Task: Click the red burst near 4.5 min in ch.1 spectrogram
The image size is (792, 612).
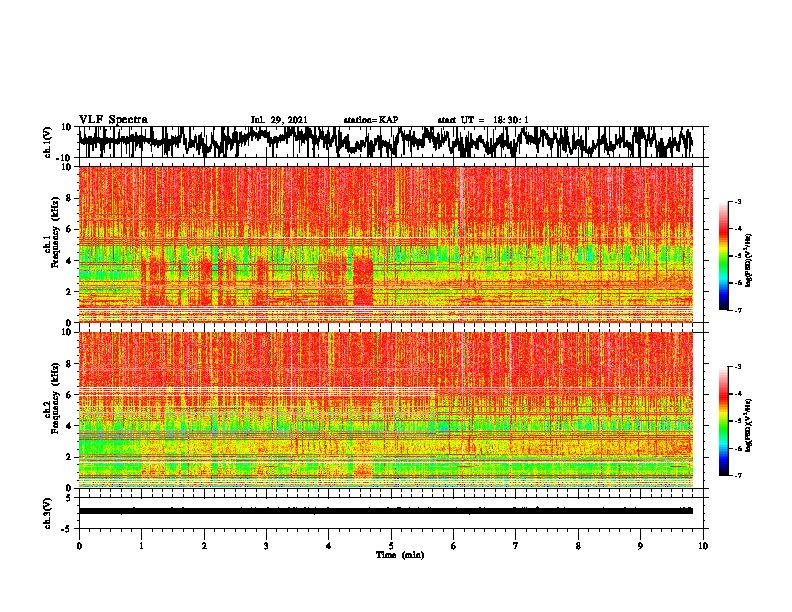Action: coord(363,280)
